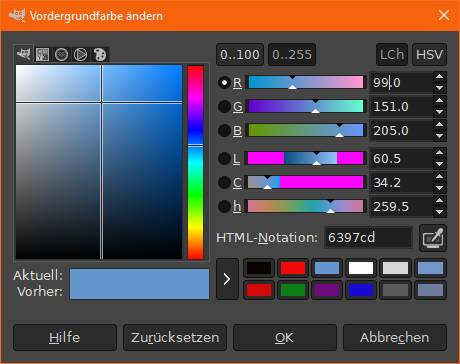This screenshot has height=364, width=460.
Task: Pick the green swatch in color history
Action: point(292,290)
